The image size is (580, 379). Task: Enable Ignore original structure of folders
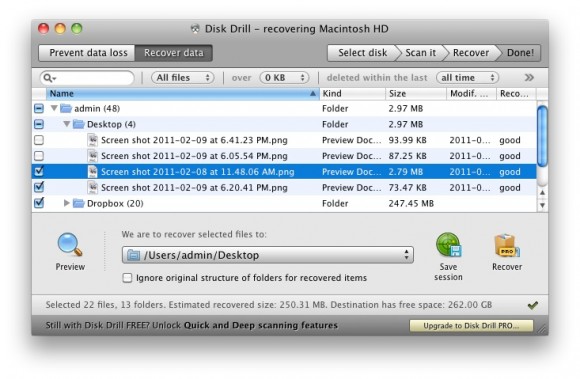click(127, 278)
